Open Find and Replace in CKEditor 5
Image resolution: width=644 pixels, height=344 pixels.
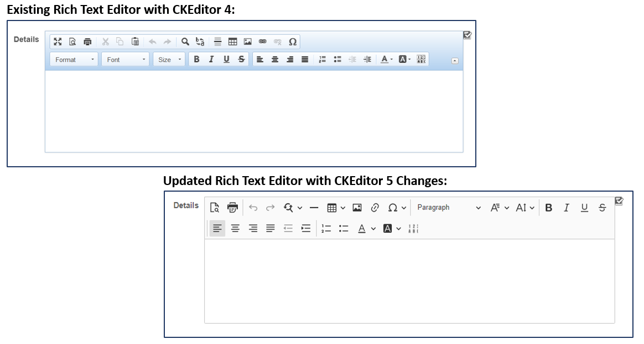pyautogui.click(x=293, y=208)
